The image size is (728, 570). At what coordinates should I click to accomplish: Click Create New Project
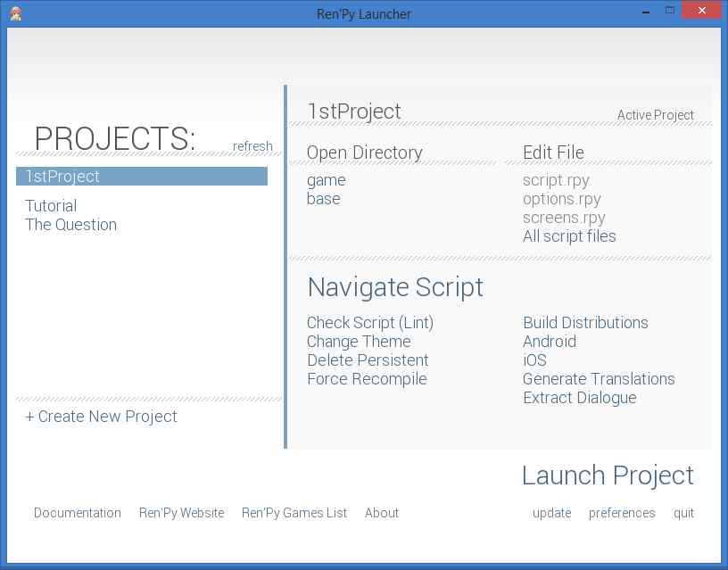tap(101, 417)
